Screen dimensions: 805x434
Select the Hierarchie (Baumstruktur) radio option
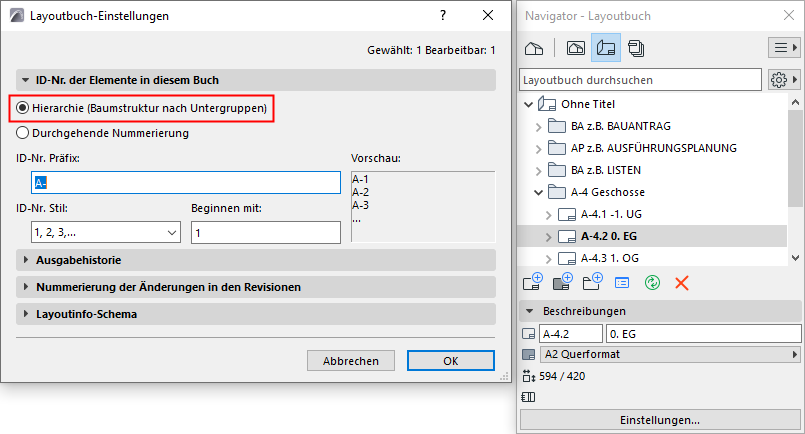point(23,108)
